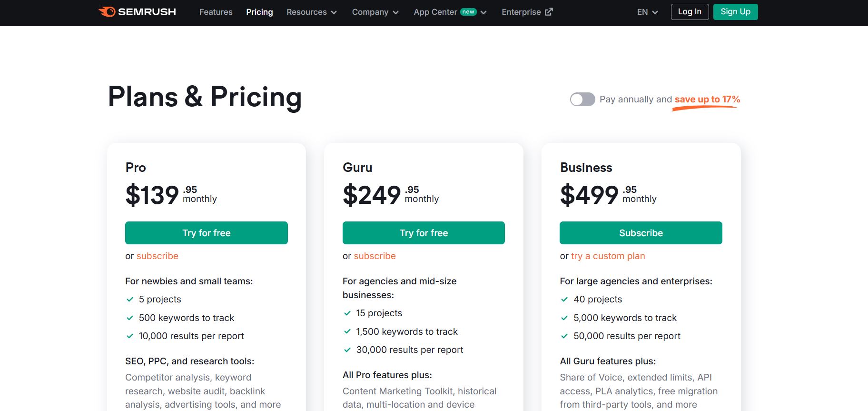Click checkmark beside 50,000 results per report
Image resolution: width=868 pixels, height=411 pixels.
coord(564,336)
